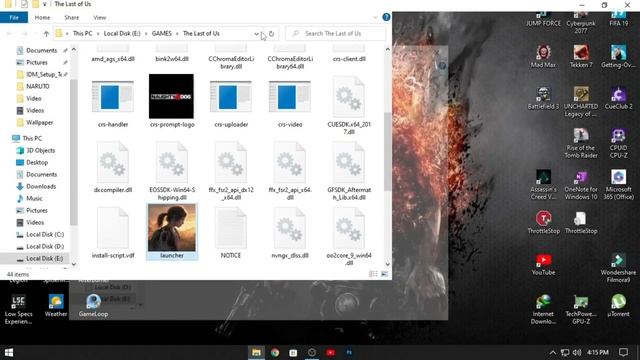Open the volume control in system tray
This screenshot has height=360, width=640.
577,353
